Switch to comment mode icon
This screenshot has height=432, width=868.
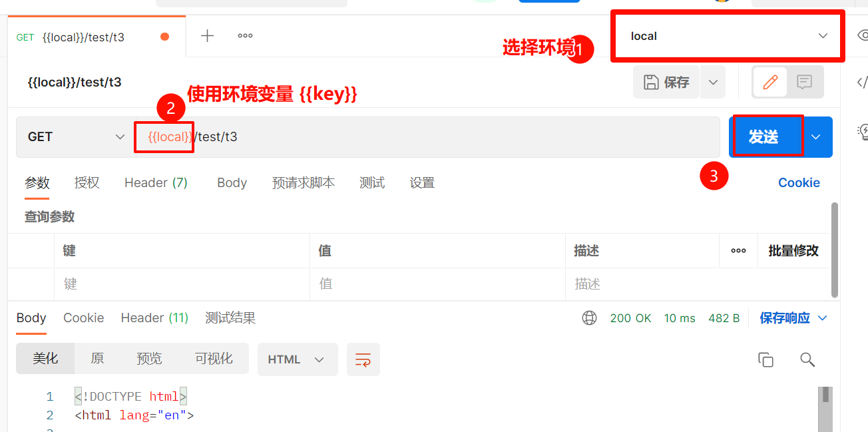point(805,82)
